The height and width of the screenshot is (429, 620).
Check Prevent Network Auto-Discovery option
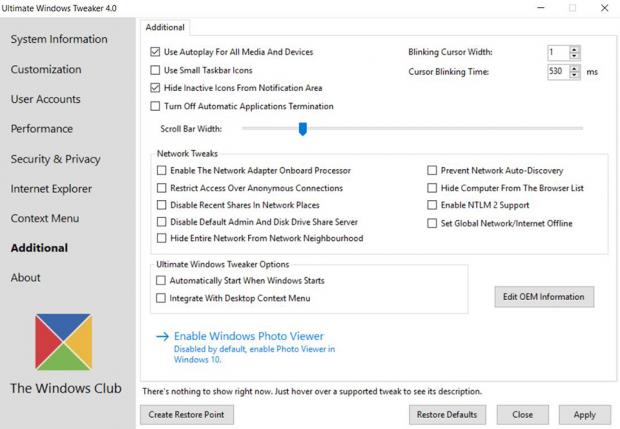click(x=433, y=171)
